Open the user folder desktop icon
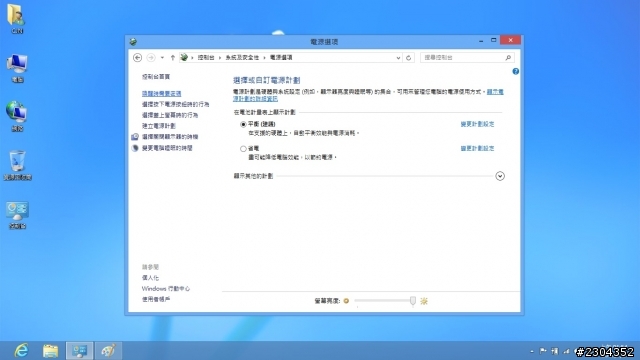The height and width of the screenshot is (360, 640). click(x=17, y=18)
